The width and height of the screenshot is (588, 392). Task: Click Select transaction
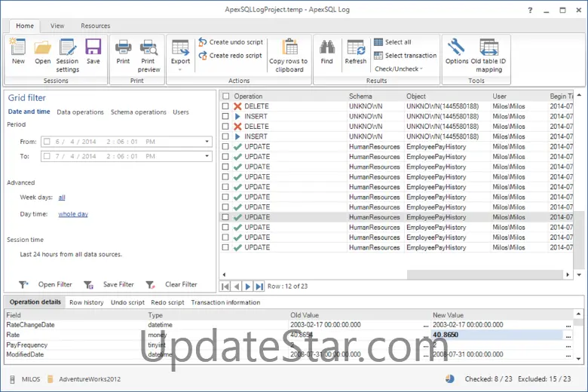pos(406,56)
